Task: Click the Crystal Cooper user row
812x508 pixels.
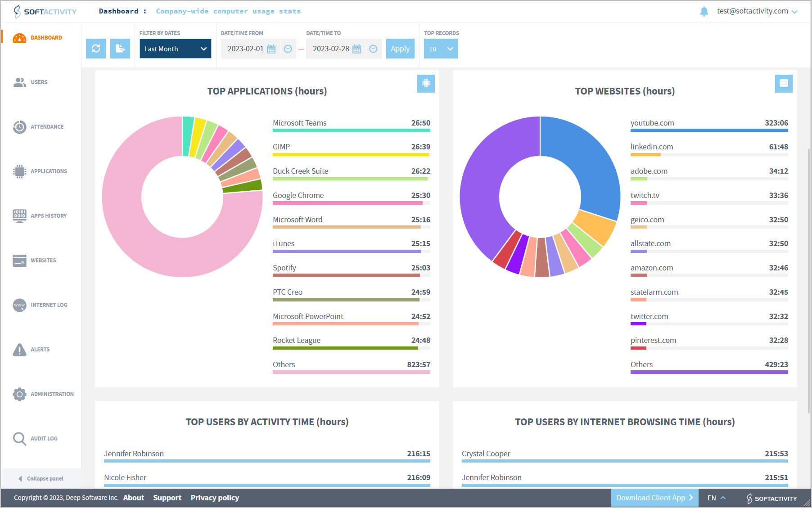Action: tap(625, 456)
